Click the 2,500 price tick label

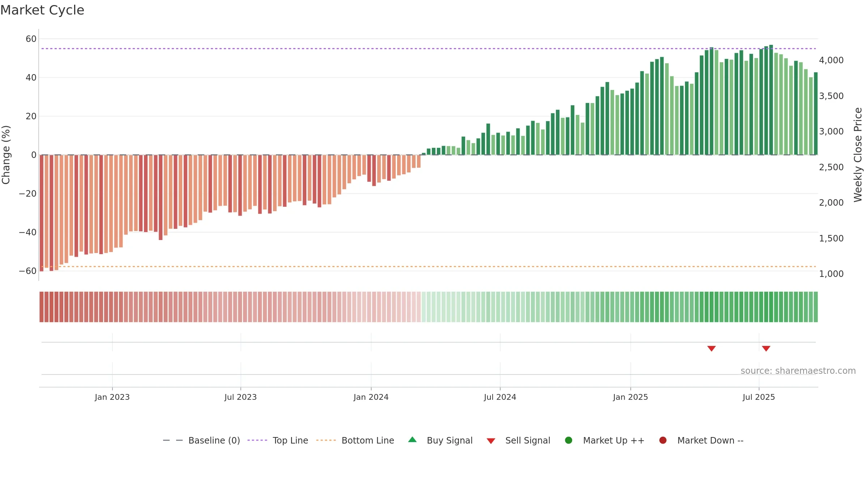point(831,167)
